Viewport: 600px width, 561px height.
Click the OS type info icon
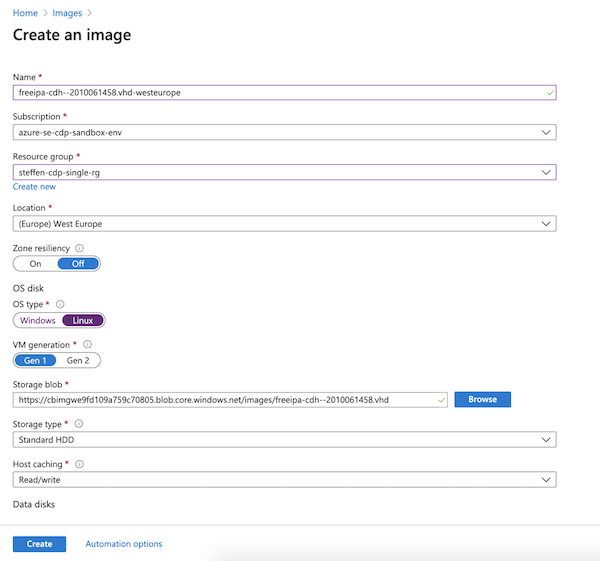pos(60,304)
